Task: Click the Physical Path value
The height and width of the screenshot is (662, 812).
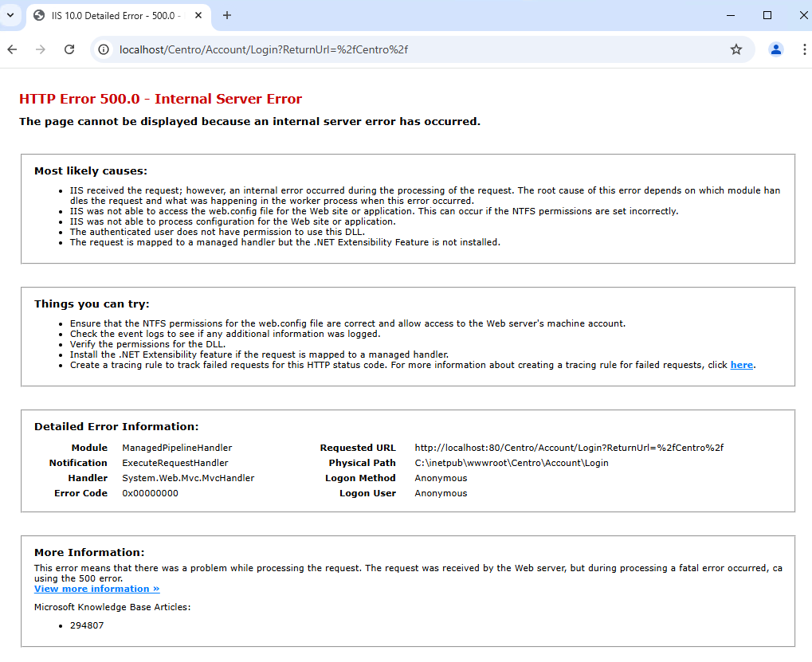Action: click(x=511, y=463)
